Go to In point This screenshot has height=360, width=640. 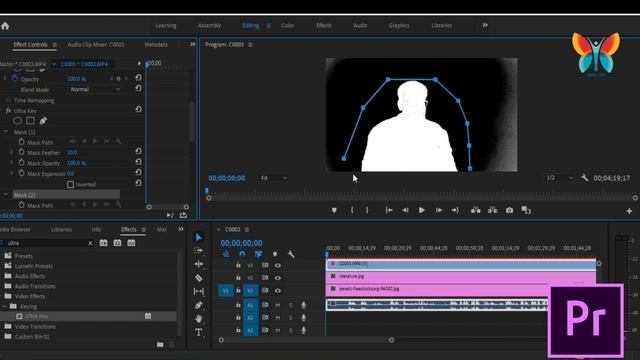(x=389, y=210)
